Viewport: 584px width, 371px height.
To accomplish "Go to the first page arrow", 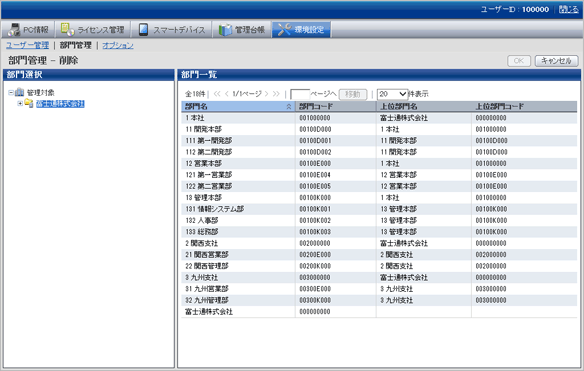I will [x=217, y=94].
